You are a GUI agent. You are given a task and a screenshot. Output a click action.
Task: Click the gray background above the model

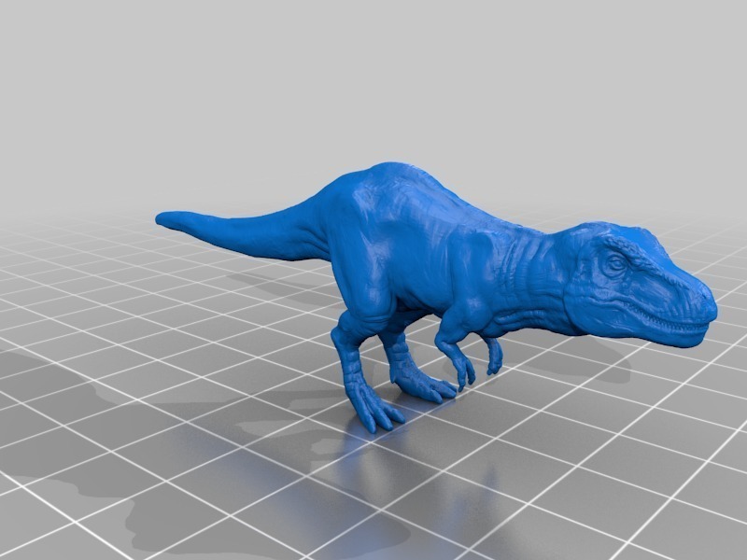373,75
